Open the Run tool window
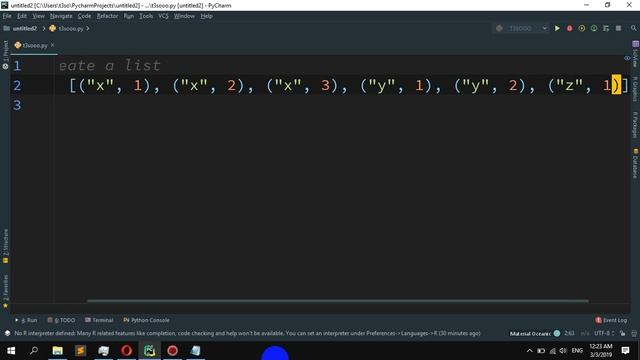The height and width of the screenshot is (360, 640). 26,320
